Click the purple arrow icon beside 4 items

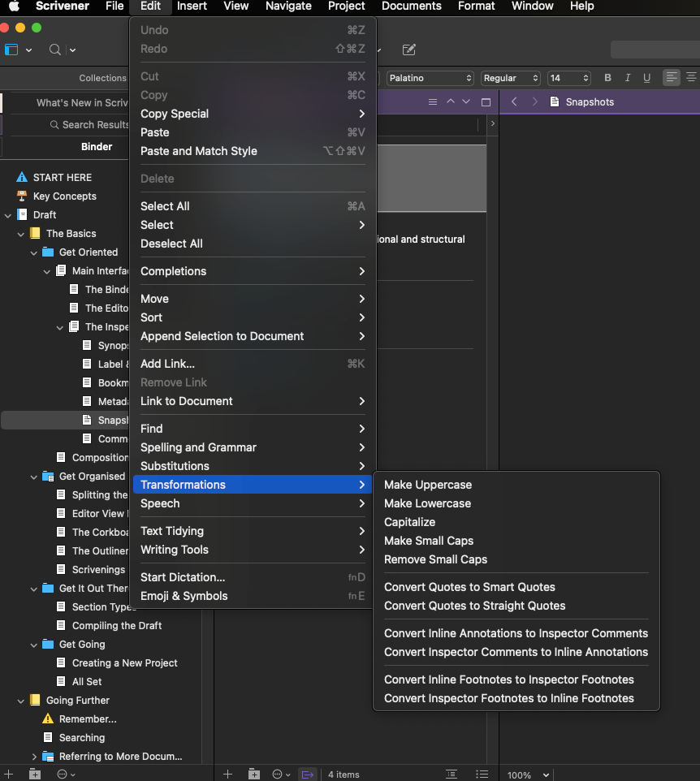click(308, 775)
